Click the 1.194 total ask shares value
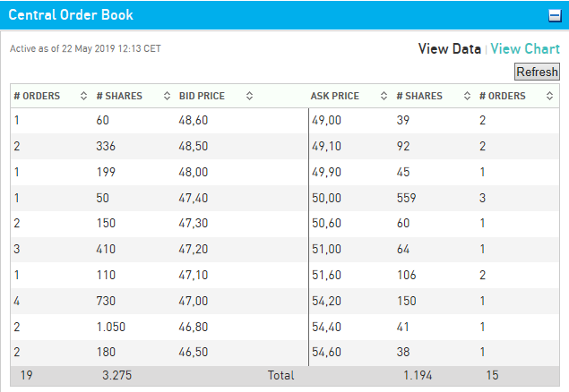The image size is (569, 392). point(418,376)
